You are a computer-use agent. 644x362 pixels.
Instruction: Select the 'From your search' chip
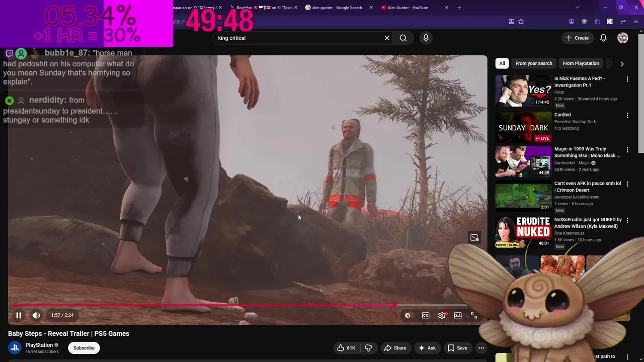[x=534, y=63]
